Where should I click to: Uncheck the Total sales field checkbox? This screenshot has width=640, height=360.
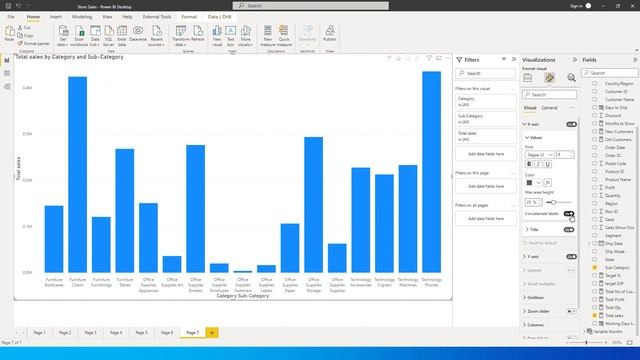[595, 316]
